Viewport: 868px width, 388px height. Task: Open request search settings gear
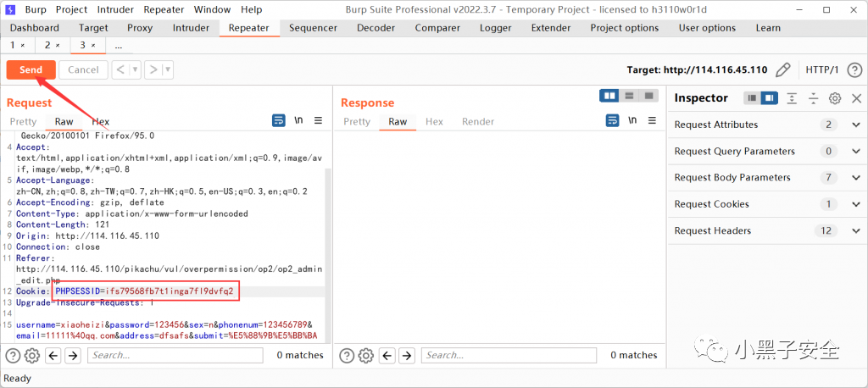click(32, 355)
